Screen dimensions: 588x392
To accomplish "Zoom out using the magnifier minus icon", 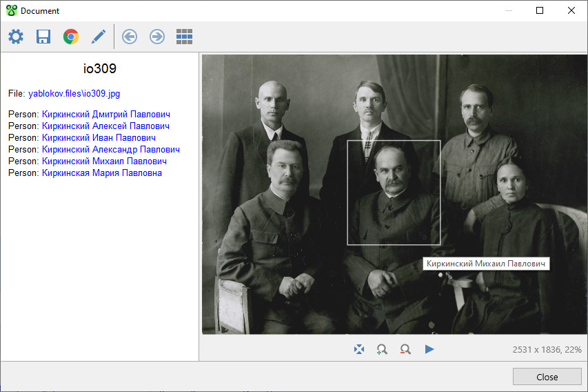I will (x=405, y=350).
